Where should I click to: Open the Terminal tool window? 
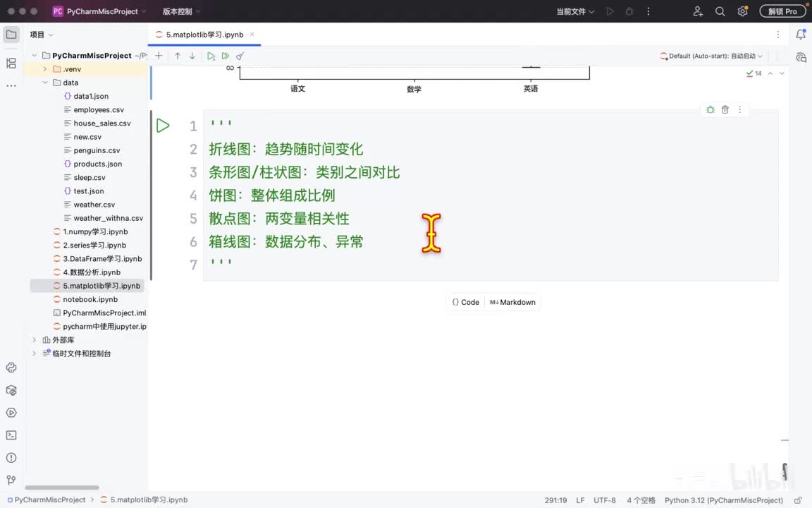11,435
